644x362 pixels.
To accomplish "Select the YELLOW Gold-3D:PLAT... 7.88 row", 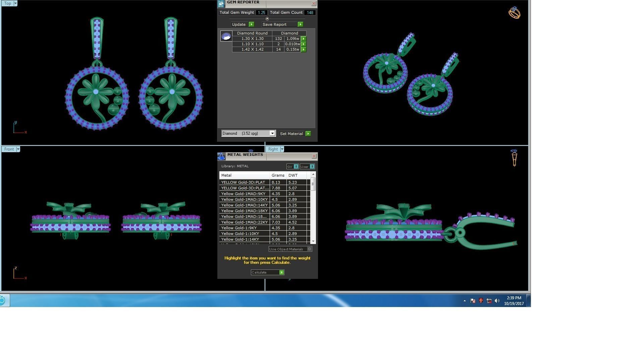I will (265, 188).
